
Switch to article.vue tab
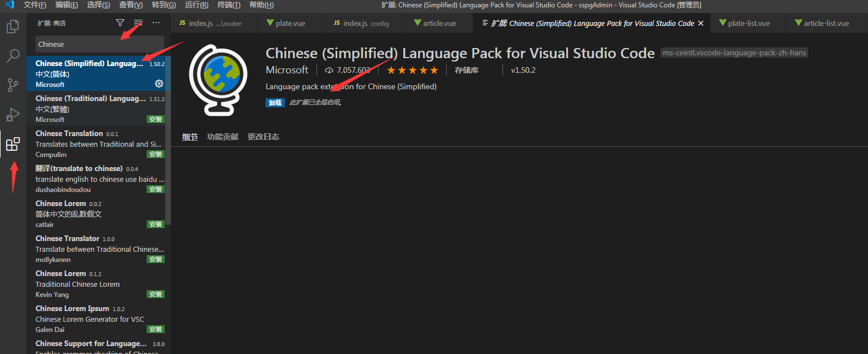(x=439, y=23)
